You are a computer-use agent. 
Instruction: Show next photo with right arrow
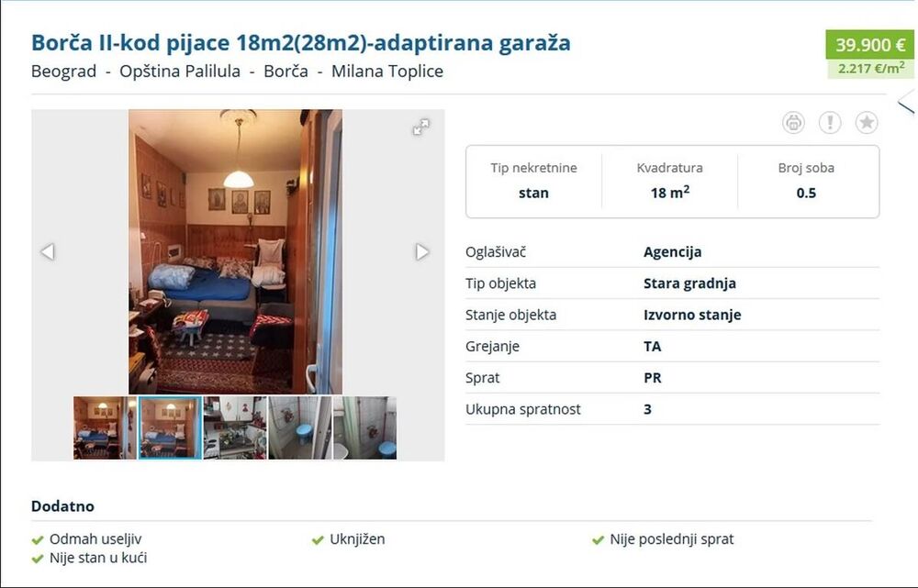[x=422, y=251]
